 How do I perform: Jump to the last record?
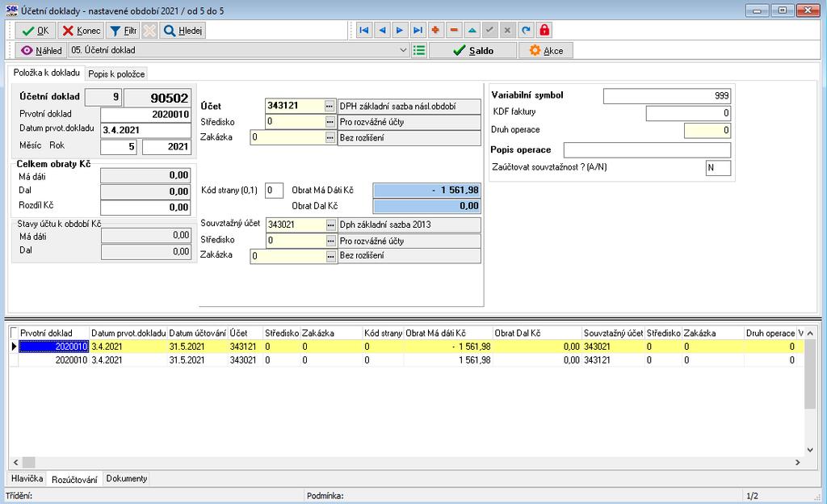click(418, 30)
